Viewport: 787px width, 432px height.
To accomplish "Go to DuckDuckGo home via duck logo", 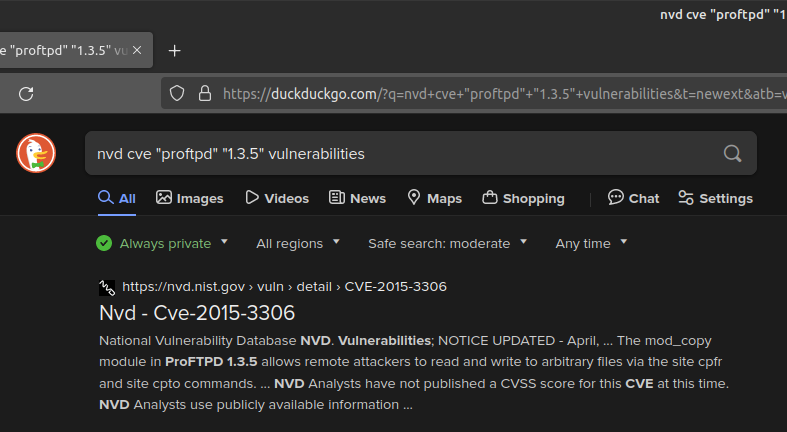I will [x=36, y=153].
